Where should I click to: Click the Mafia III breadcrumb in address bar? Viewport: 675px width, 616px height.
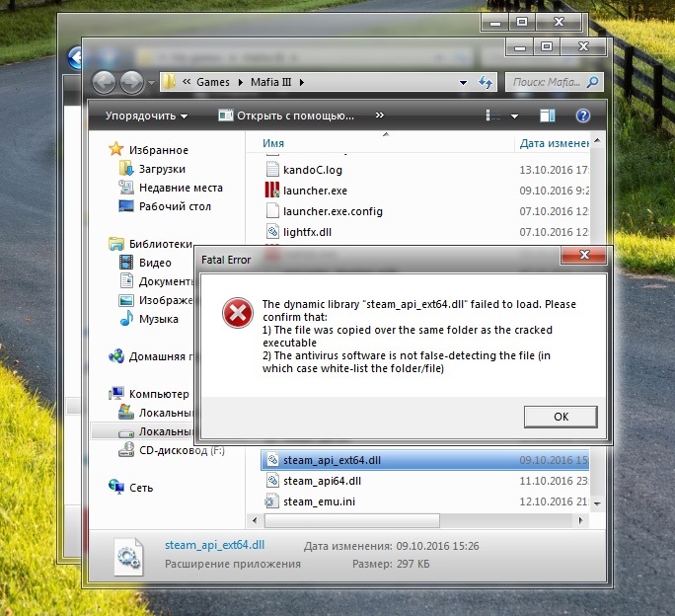pyautogui.click(x=270, y=82)
